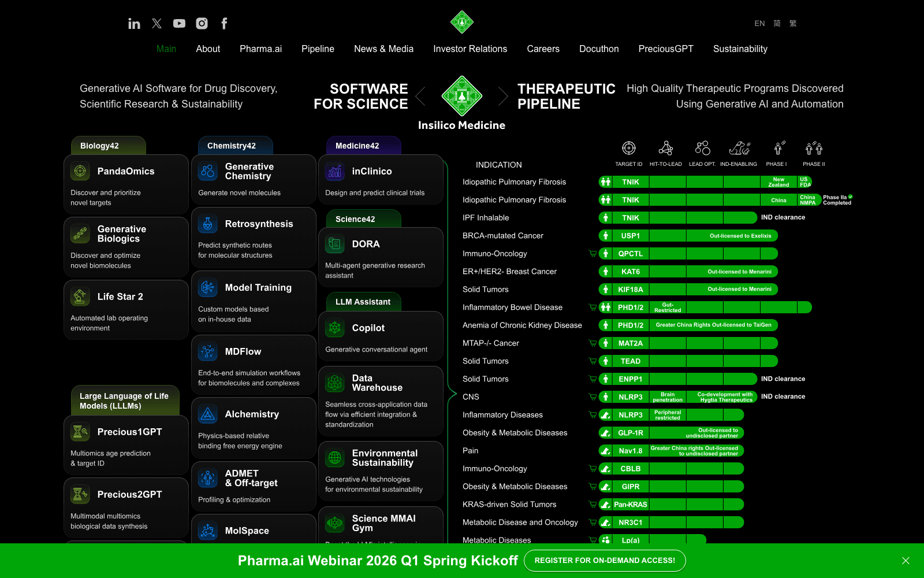The image size is (924, 578).
Task: Click Register for On-Demand Access button
Action: point(605,561)
